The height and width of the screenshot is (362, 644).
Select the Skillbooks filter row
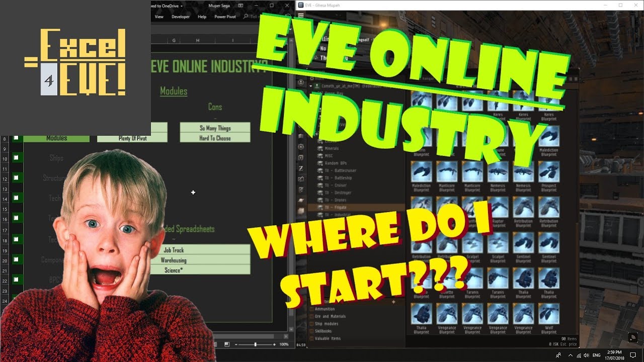pos(327,331)
